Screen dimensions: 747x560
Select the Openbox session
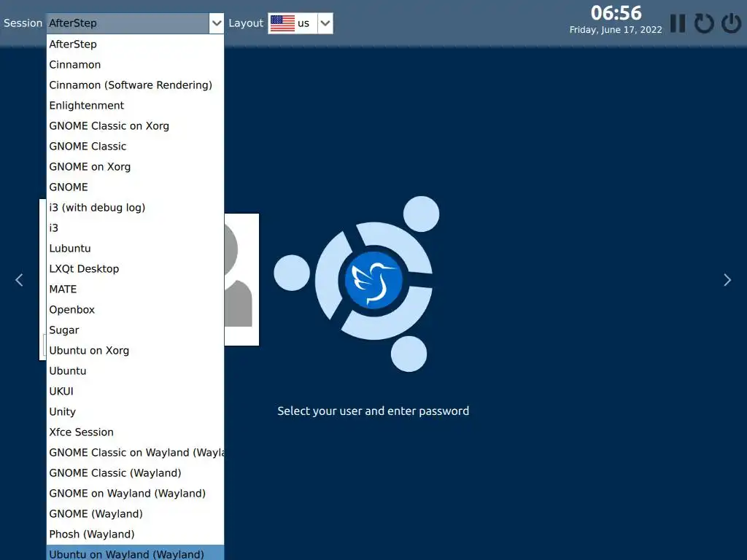[x=135, y=310]
